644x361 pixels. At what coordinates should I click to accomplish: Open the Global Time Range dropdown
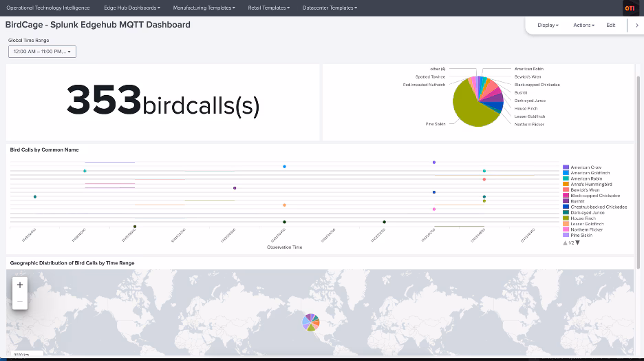(x=42, y=52)
